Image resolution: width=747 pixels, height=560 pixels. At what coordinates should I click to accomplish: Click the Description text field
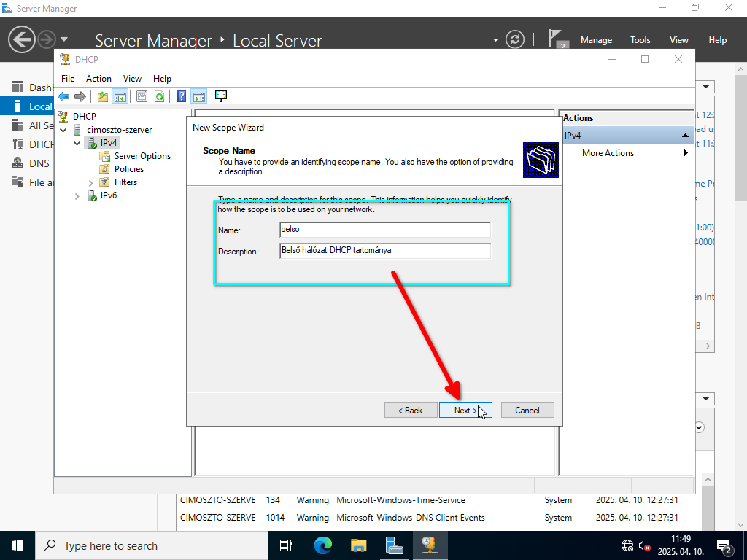[384, 251]
